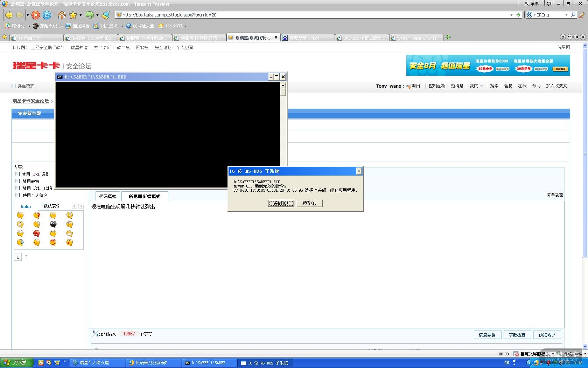The width and height of the screenshot is (588, 368).
Task: Toggle the 禁用 URL 识别 checkbox
Action: click(x=17, y=174)
